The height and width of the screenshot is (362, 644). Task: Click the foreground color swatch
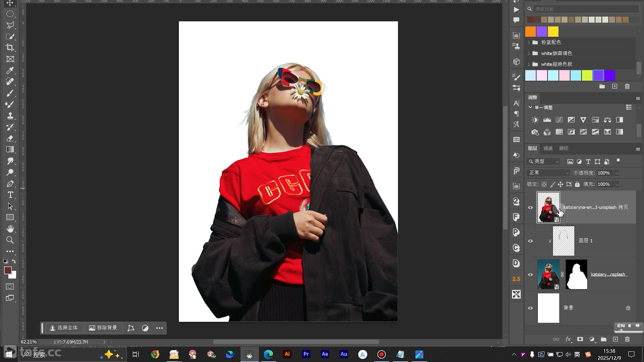(8, 270)
